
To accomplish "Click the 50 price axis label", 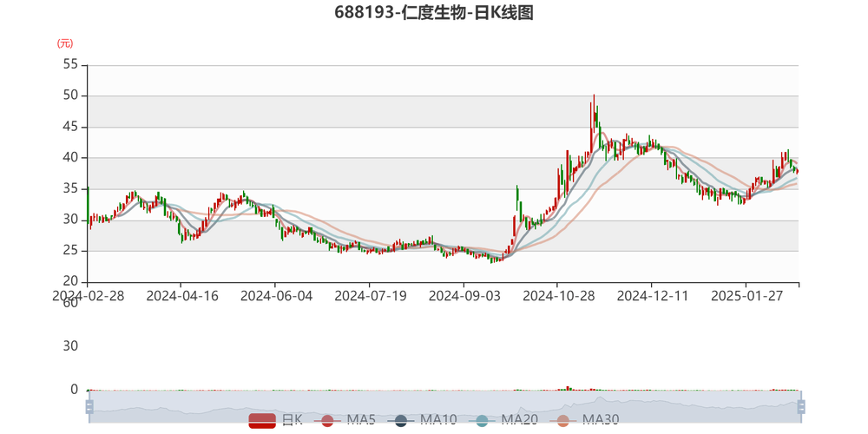I will pyautogui.click(x=71, y=95).
